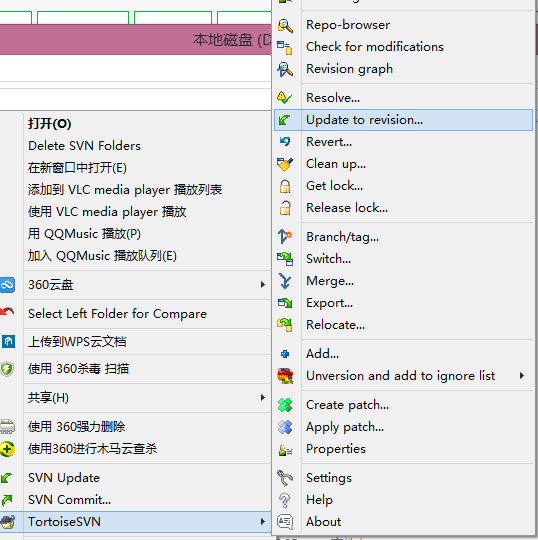538x540 pixels.
Task: Open Revision graph
Action: pyautogui.click(x=403, y=69)
